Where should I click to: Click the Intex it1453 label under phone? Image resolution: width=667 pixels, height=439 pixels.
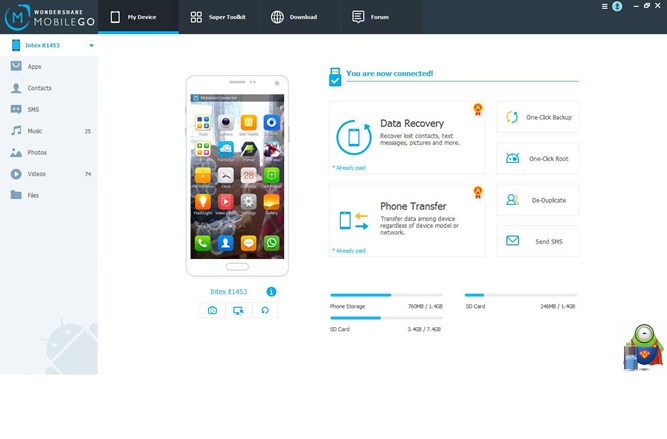click(x=228, y=291)
